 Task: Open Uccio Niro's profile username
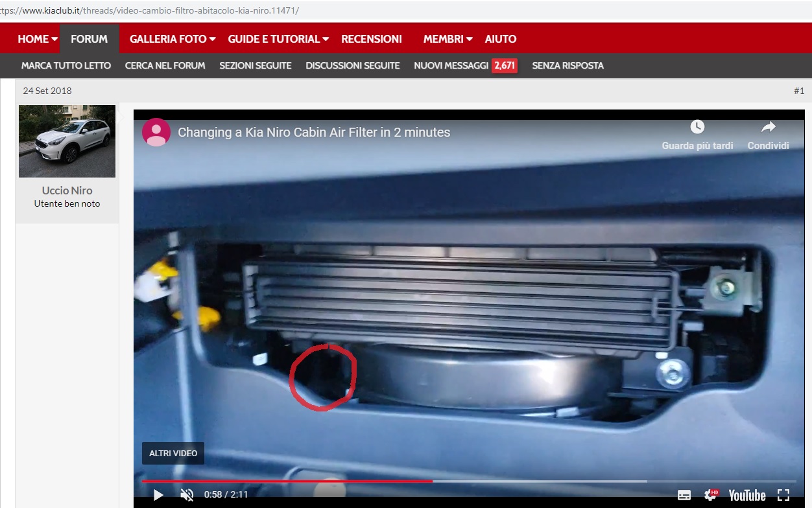pyautogui.click(x=67, y=190)
